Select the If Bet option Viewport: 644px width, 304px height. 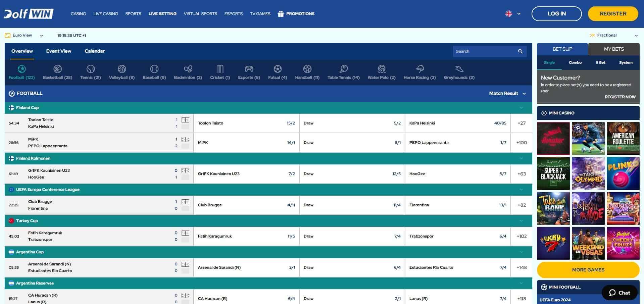tap(600, 62)
